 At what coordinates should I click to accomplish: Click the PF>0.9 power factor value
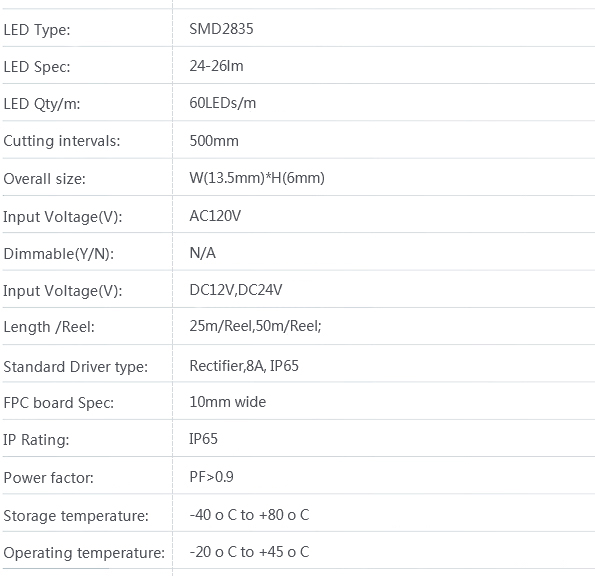(211, 477)
